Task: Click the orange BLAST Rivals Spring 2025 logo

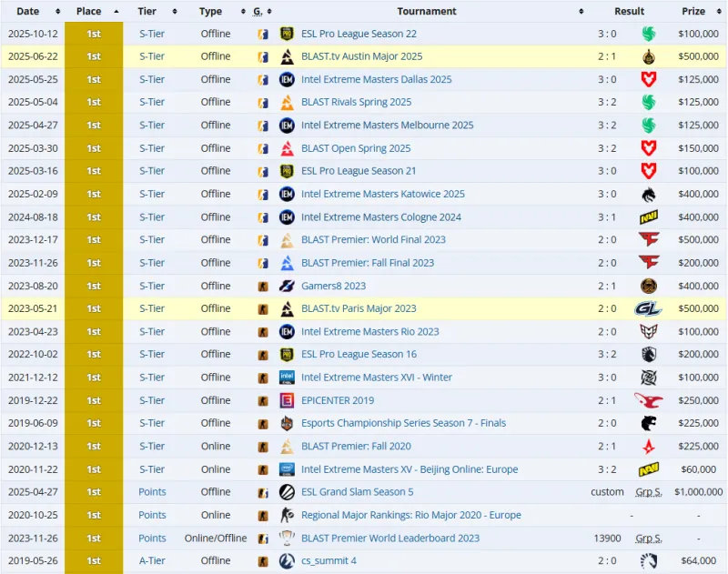Action: tap(287, 102)
